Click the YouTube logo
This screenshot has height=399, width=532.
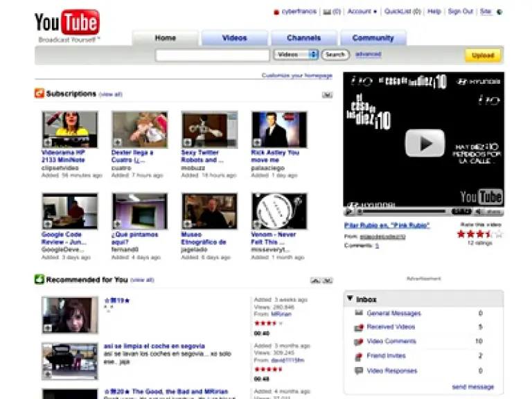pyautogui.click(x=67, y=23)
